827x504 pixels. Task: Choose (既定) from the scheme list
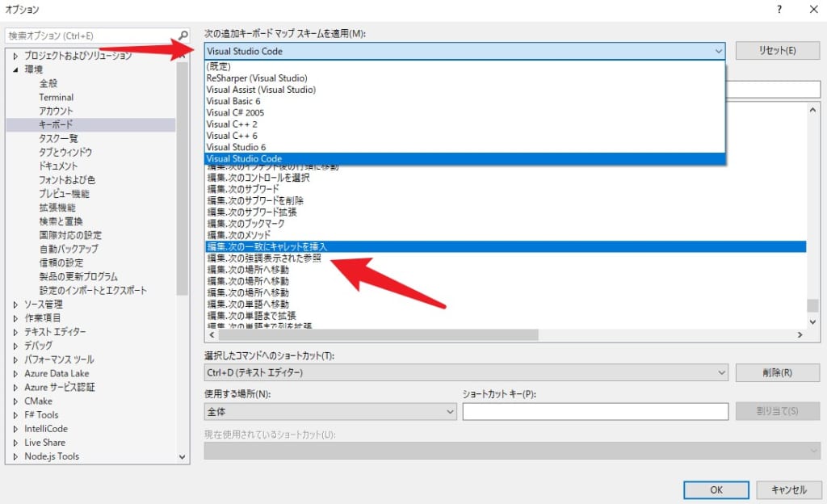(464, 66)
